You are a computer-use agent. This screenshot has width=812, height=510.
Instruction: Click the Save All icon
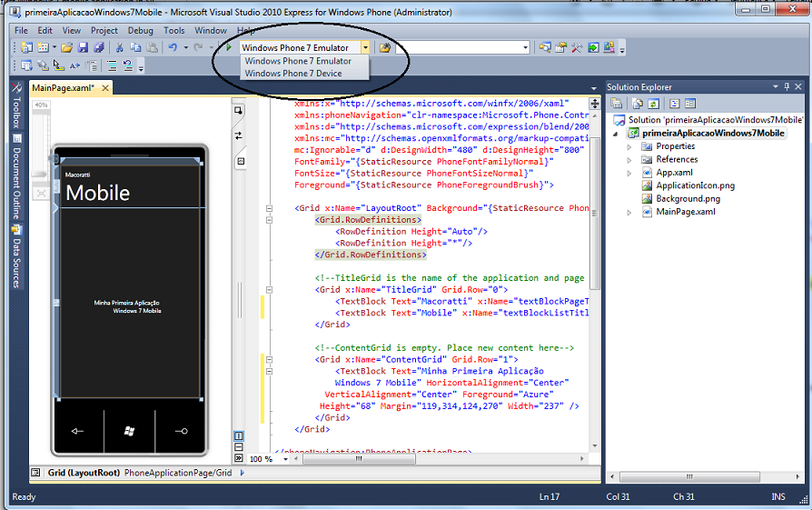click(99, 47)
